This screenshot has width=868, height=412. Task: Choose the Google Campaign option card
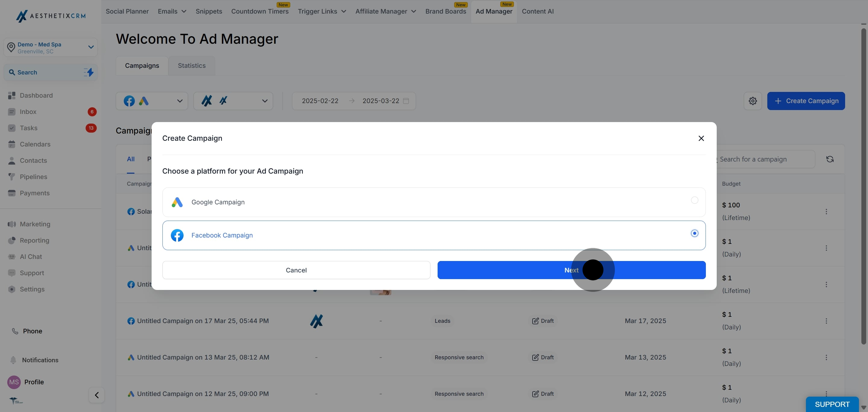(434, 202)
